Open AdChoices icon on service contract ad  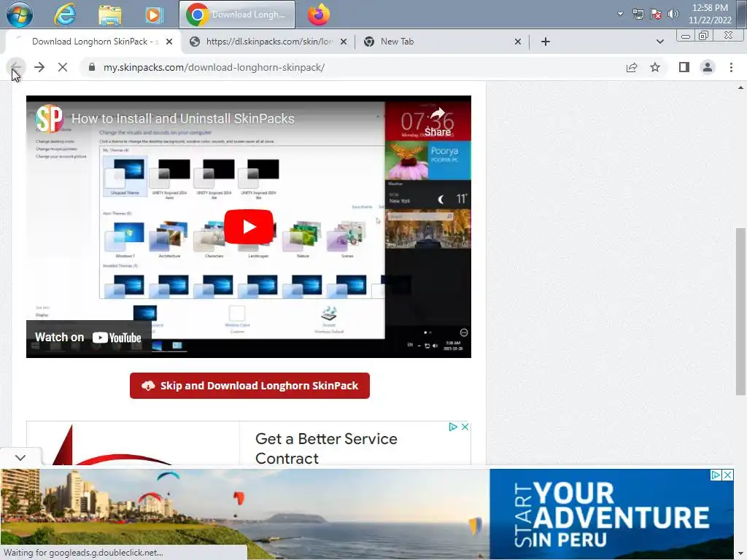(x=453, y=427)
